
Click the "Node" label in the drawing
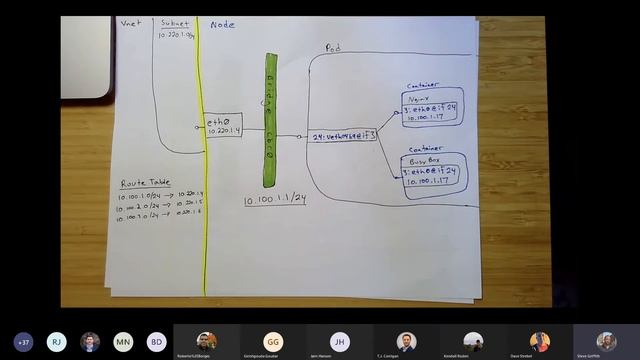pos(222,24)
